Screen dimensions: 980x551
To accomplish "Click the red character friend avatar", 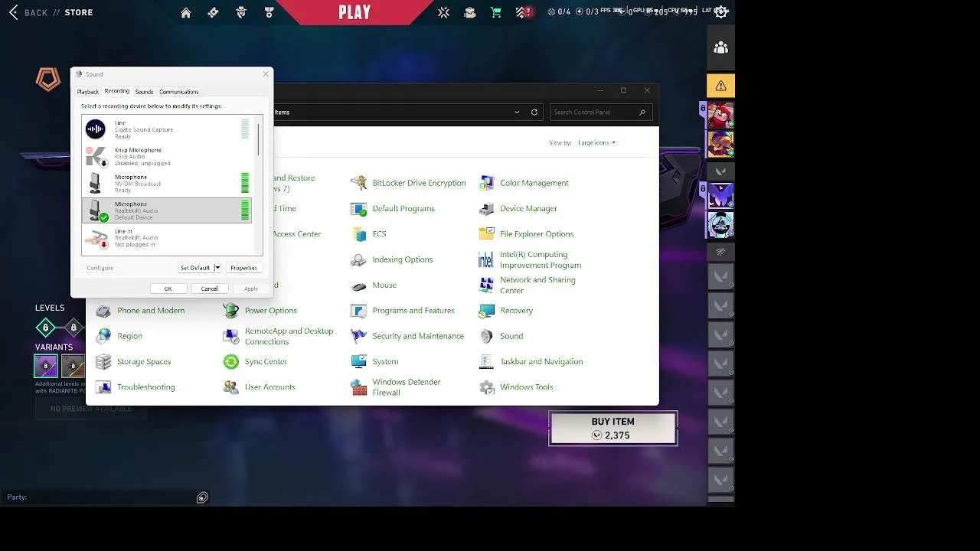I will [720, 116].
